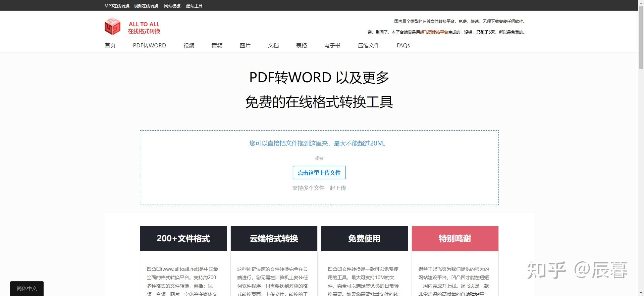This screenshot has height=296, width=644.
Task: Open the 压缩文件 menu item
Action: pyautogui.click(x=369, y=45)
